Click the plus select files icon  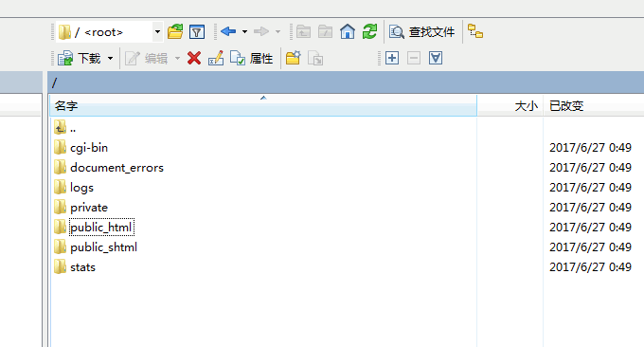point(392,58)
